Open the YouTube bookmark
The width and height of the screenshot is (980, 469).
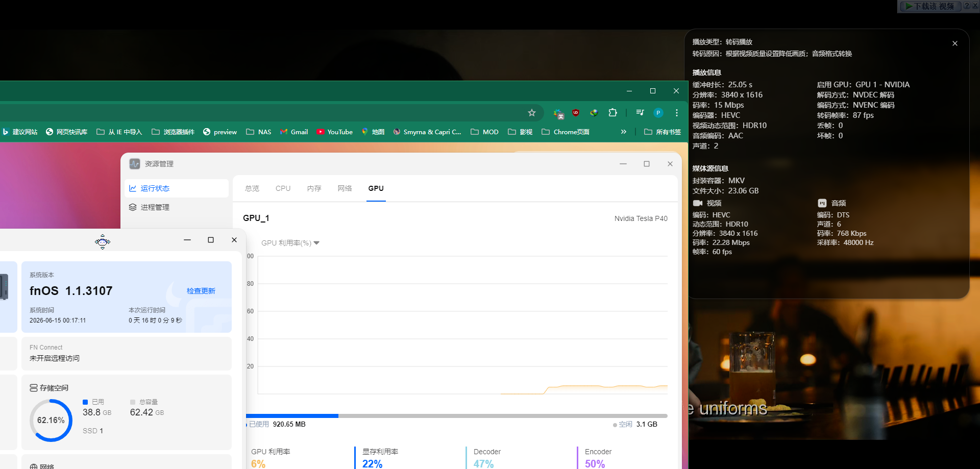click(334, 132)
